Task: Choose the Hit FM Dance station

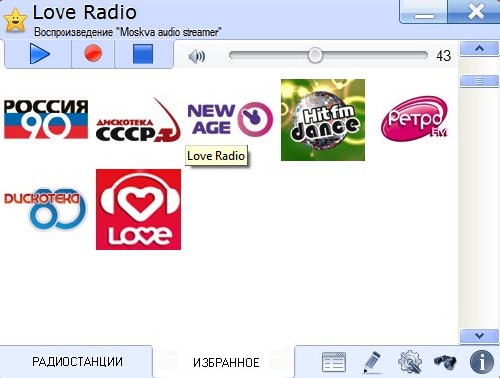Action: coord(323,120)
